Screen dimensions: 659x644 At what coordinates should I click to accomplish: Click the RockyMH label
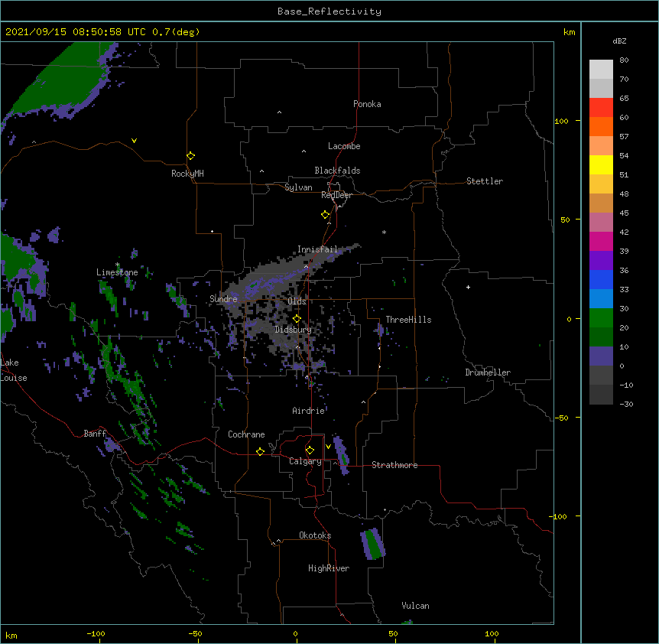coord(187,174)
